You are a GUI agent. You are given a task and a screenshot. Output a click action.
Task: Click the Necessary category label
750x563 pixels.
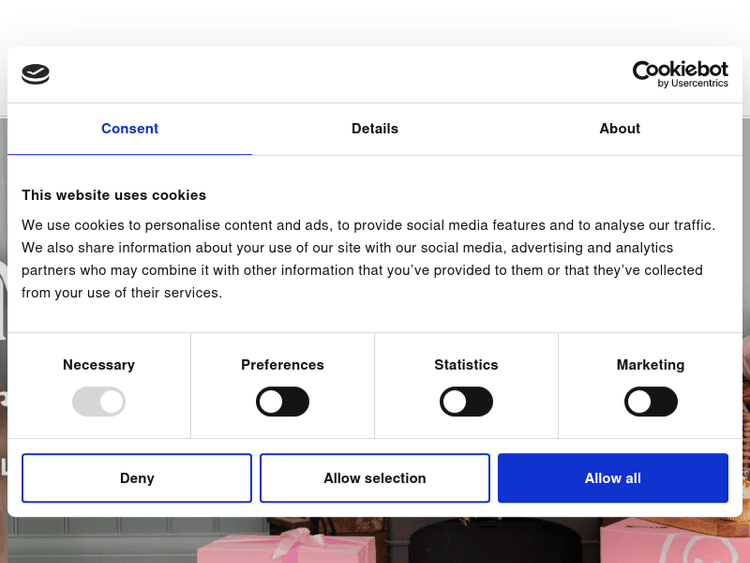tap(99, 365)
